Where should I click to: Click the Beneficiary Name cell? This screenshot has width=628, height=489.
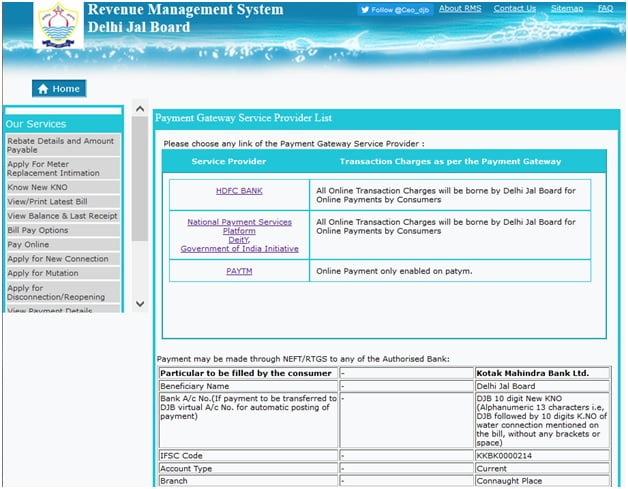coord(248,386)
